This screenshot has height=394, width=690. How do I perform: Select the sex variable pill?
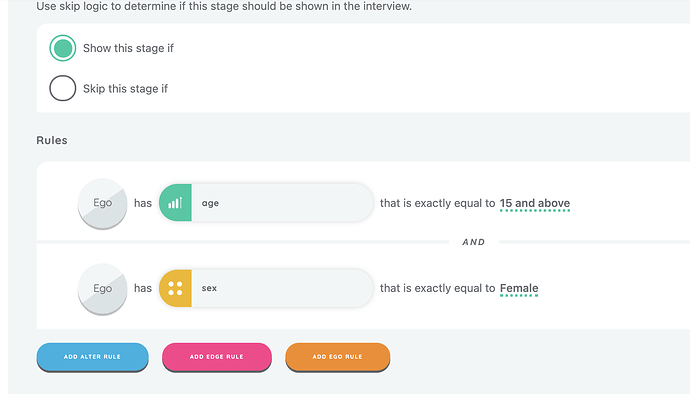coord(266,288)
